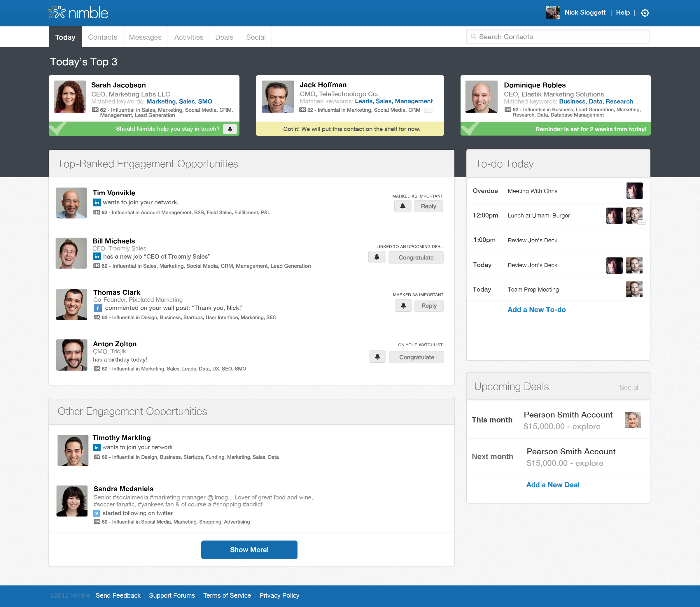Switch to the Contacts tab
Viewport: 700px width, 607px height.
point(102,37)
